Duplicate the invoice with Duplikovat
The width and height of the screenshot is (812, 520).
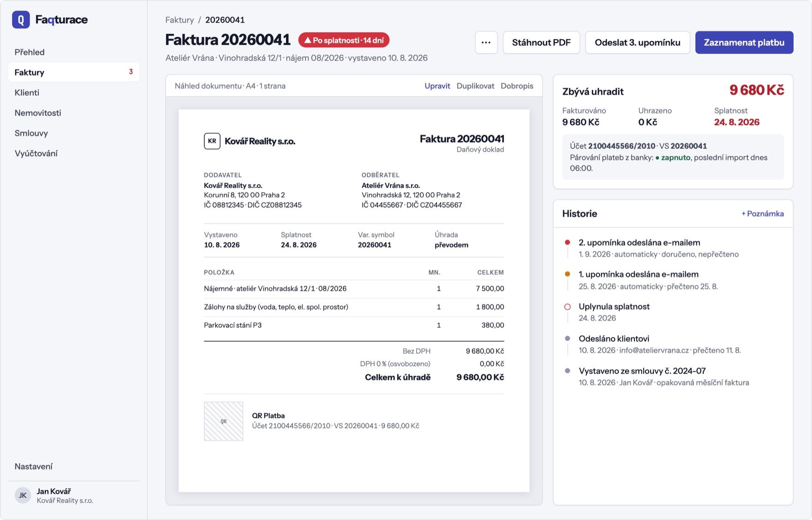tap(475, 86)
